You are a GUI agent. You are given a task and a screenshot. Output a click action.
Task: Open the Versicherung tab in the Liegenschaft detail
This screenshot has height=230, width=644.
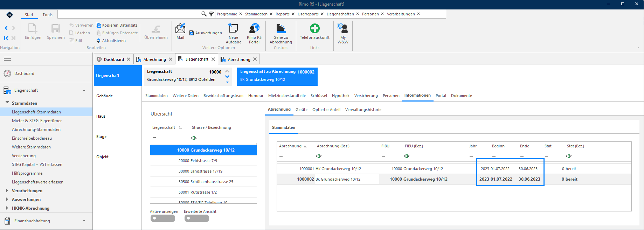pyautogui.click(x=366, y=96)
